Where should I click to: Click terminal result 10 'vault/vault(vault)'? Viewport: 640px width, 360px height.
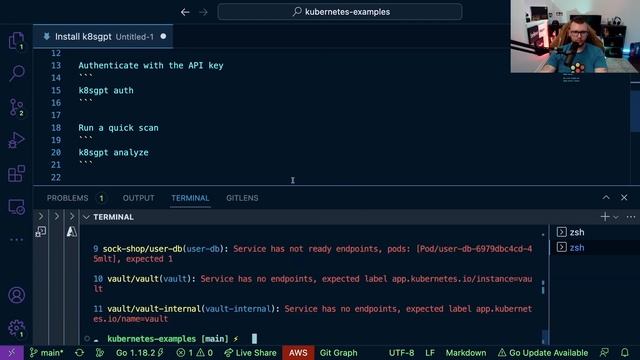151,279
